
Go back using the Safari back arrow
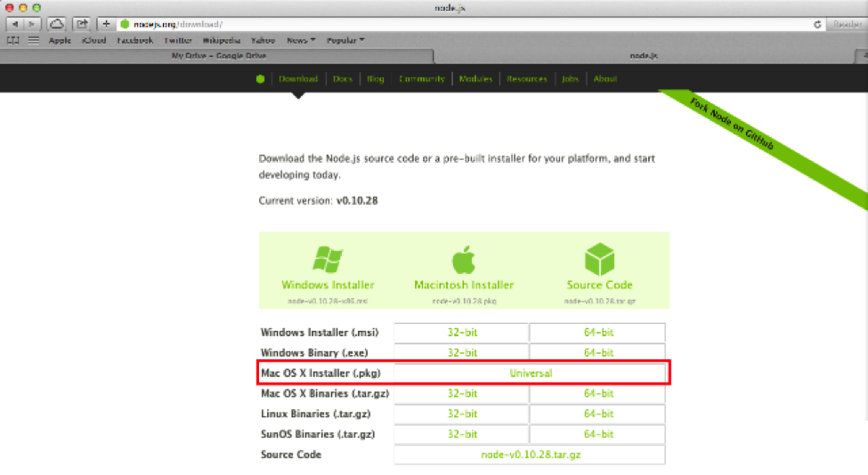coord(15,24)
